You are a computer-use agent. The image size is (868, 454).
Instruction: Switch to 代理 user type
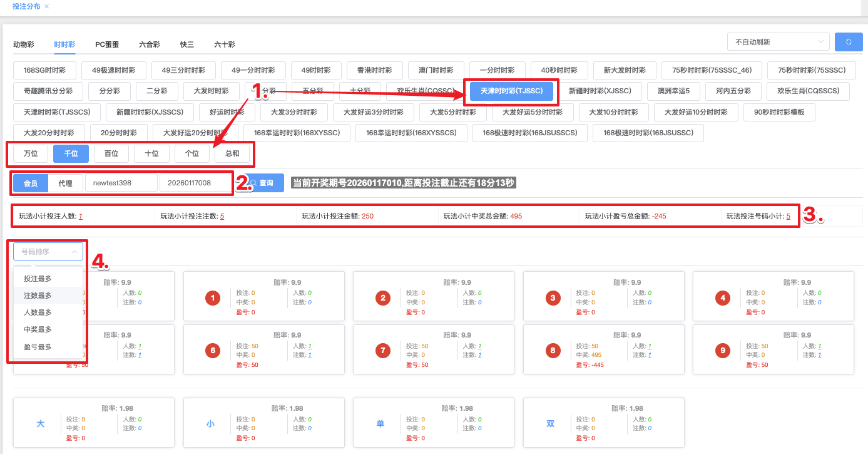click(x=66, y=183)
